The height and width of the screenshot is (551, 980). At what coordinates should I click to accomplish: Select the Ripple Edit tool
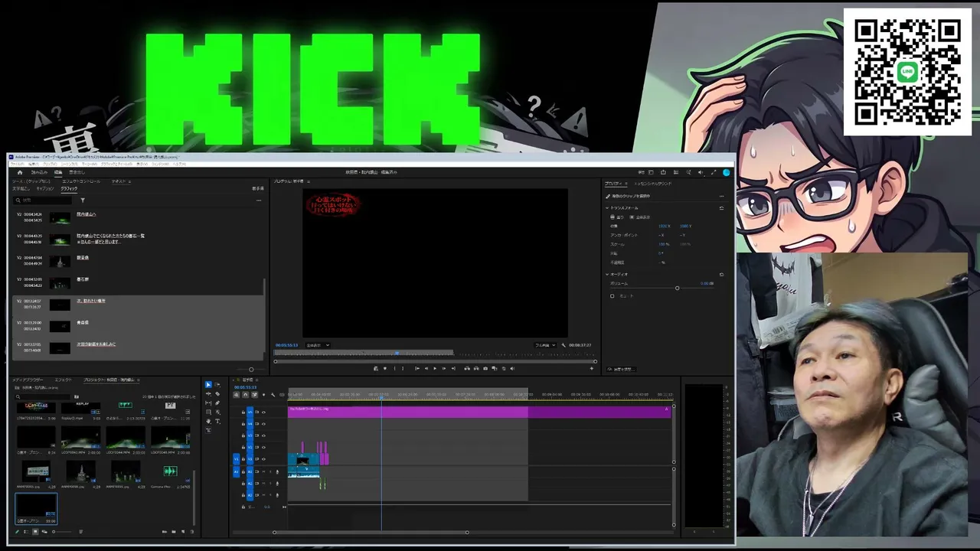pyautogui.click(x=208, y=394)
